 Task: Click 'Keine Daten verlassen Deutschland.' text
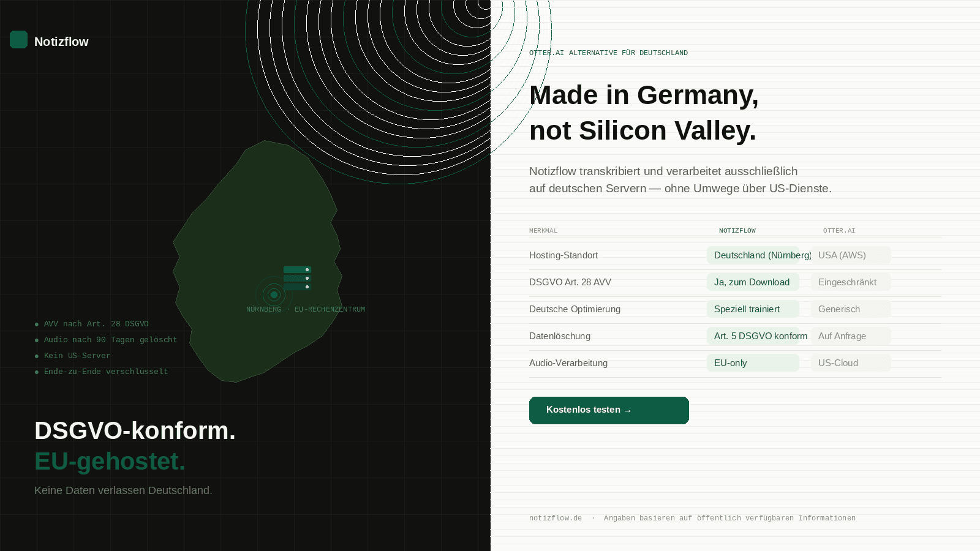click(123, 490)
